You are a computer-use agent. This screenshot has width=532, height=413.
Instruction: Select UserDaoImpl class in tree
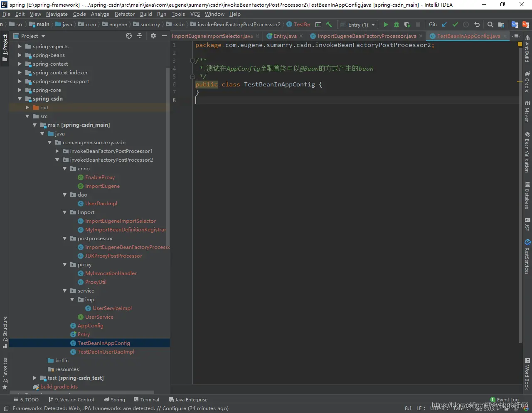click(101, 203)
